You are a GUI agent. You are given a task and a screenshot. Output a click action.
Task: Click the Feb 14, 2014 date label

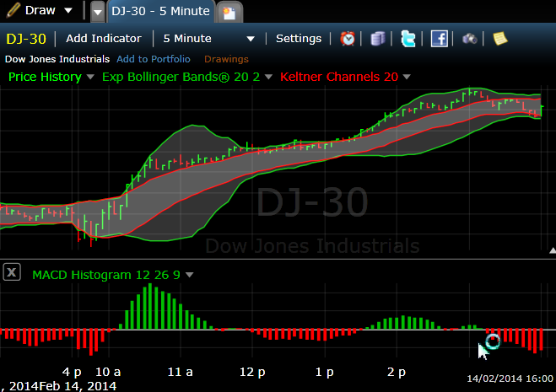78,385
